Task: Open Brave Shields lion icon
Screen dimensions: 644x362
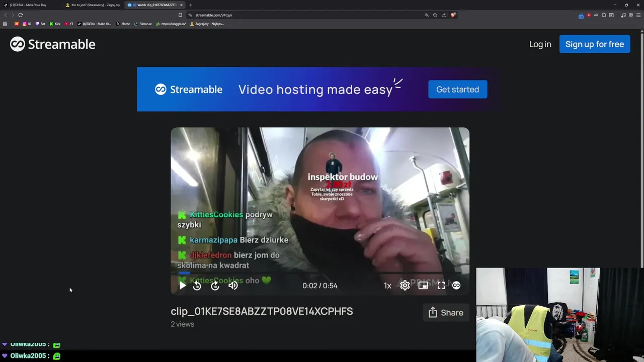Action: coord(453,15)
